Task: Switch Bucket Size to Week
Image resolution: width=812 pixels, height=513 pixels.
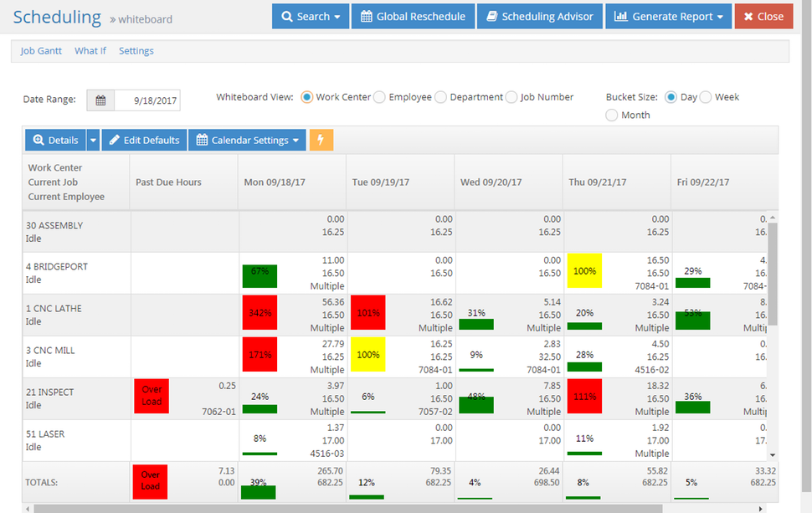Action: click(706, 96)
